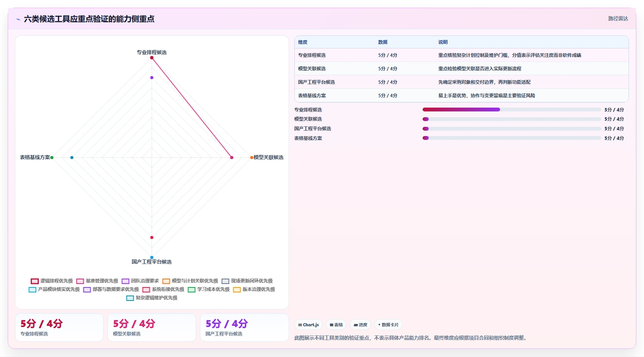Click the green radar point beside 表格基线方案
This screenshot has width=644, height=357.
click(52, 158)
